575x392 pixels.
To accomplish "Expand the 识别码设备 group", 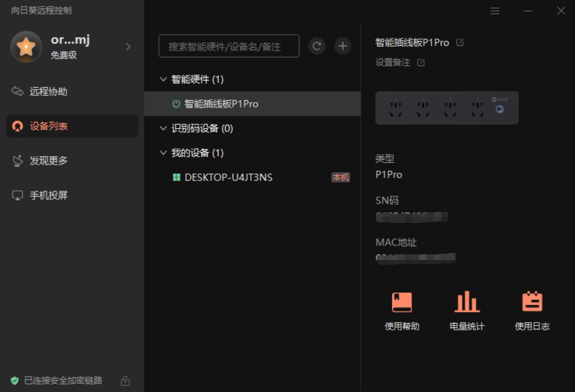I will [163, 129].
